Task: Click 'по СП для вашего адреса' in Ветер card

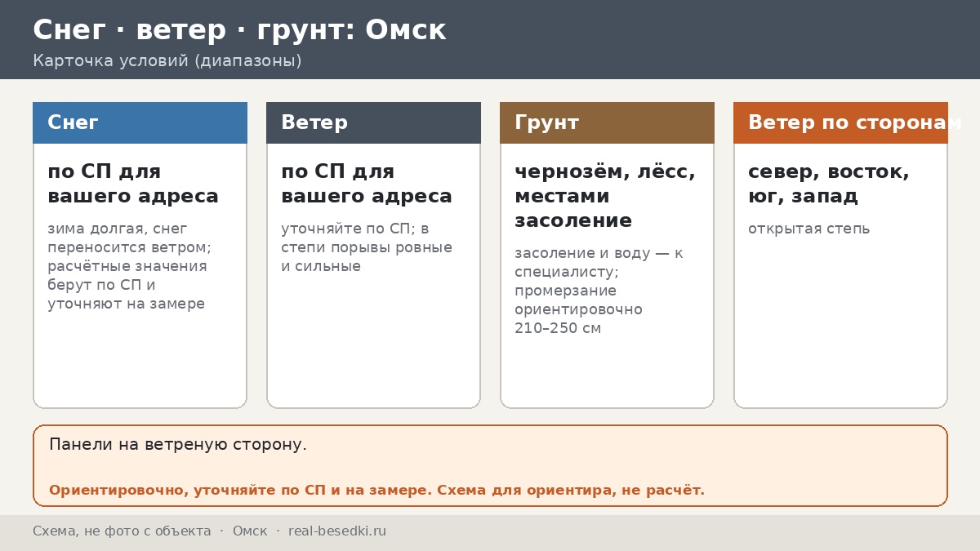Action: tap(367, 184)
